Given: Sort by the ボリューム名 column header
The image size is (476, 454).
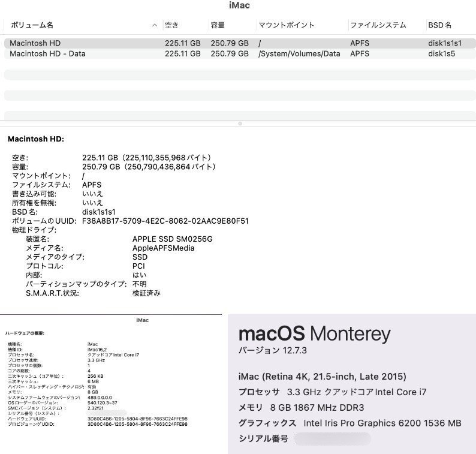Looking at the screenshot, I should (x=32, y=25).
